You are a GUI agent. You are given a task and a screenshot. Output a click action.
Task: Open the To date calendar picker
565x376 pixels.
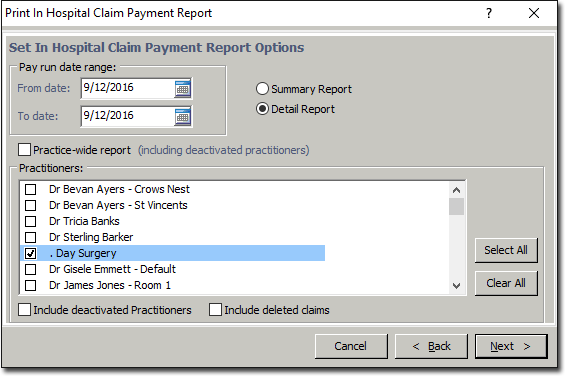[x=183, y=117]
